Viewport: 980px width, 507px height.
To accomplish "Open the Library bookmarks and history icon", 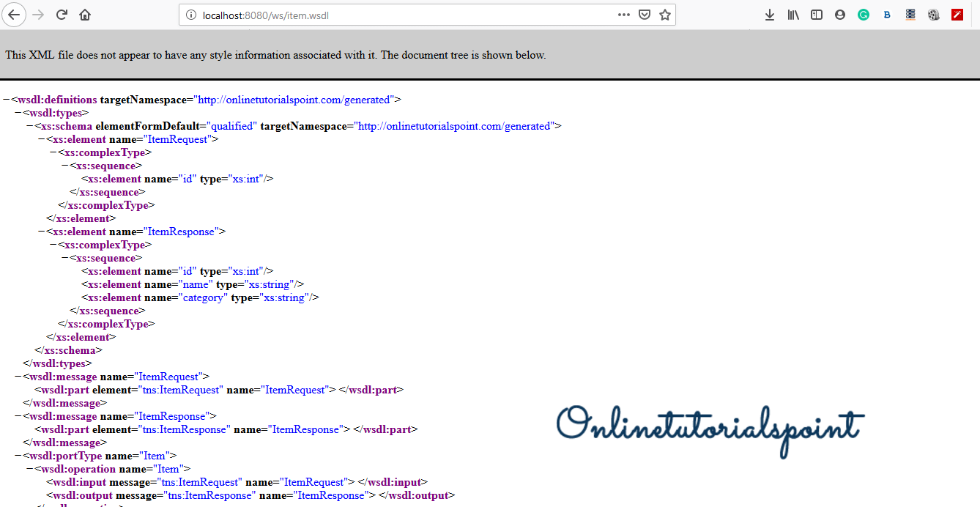I will 793,15.
